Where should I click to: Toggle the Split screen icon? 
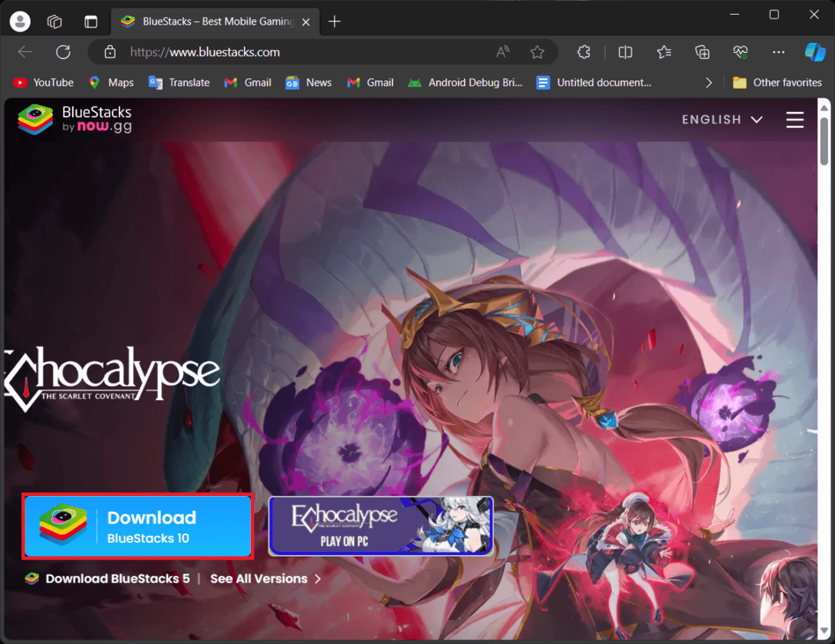(626, 52)
